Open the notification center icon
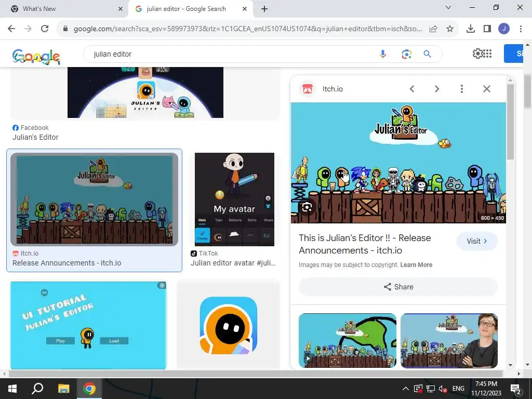This screenshot has height=399, width=532. pyautogui.click(x=516, y=389)
